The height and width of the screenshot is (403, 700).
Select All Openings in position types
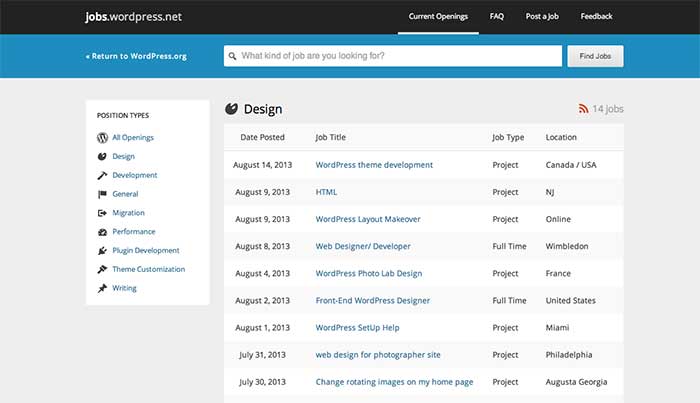(133, 137)
